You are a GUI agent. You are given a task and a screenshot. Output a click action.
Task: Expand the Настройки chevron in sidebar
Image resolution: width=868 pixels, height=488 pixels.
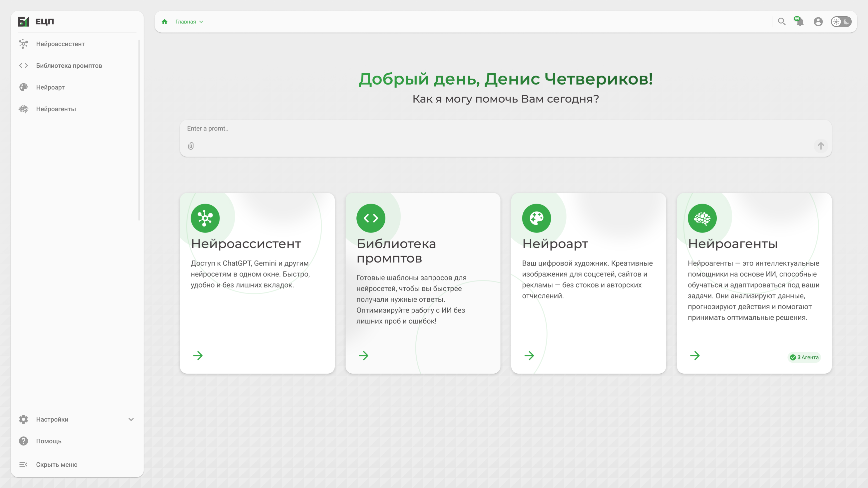[131, 419]
